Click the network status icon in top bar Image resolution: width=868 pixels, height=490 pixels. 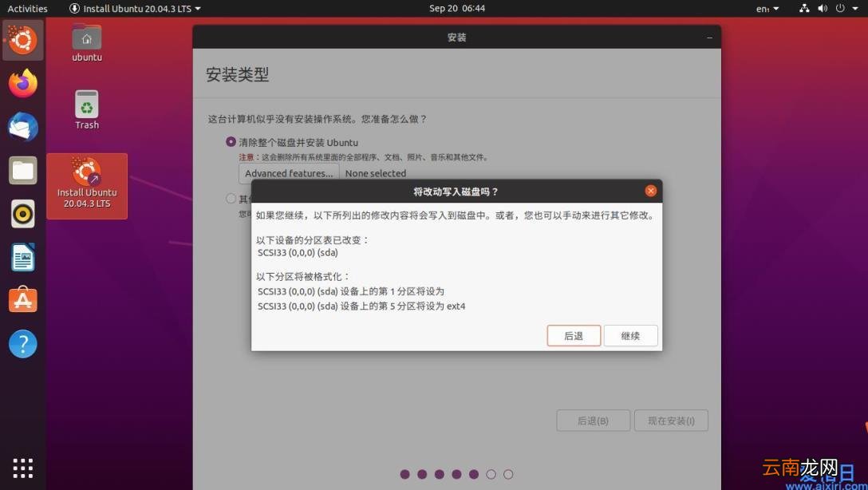coord(804,8)
